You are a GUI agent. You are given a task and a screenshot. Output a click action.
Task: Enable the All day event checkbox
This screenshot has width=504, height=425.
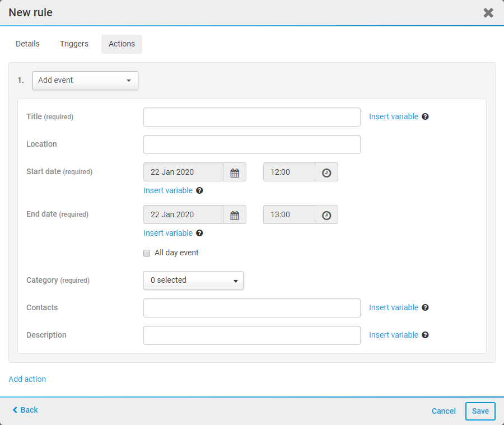tap(147, 253)
